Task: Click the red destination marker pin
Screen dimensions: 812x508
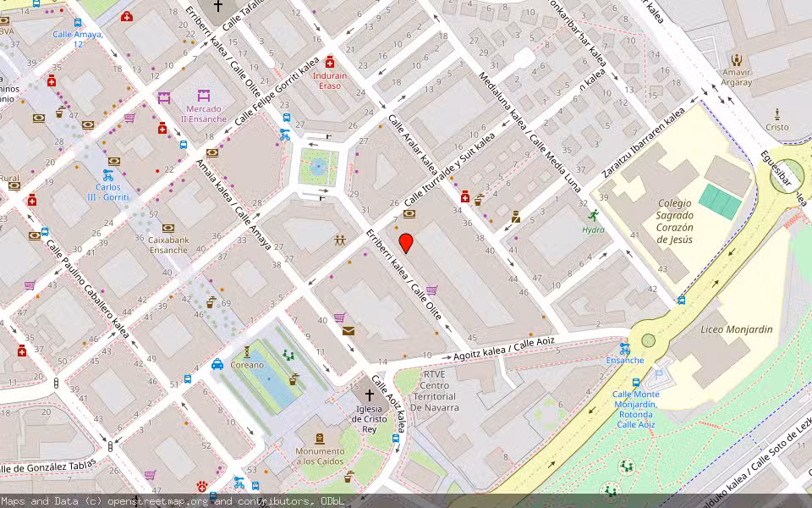Action: (407, 244)
